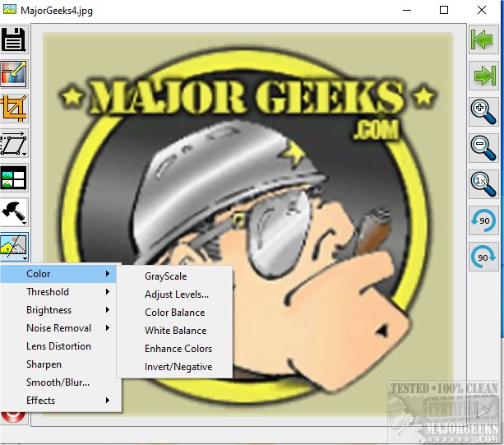Screen dimensions: 504x445
Task: Open the Threshold menu entry
Action: (x=60, y=292)
